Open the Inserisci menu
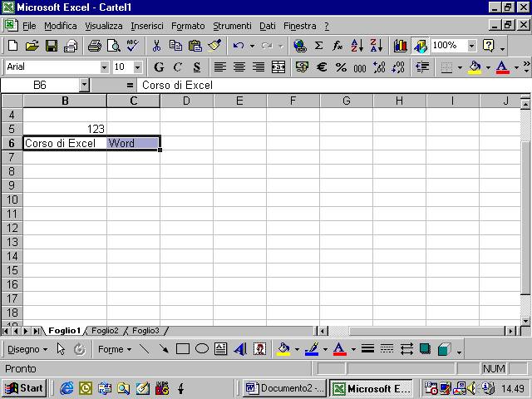Viewport: 532px width, 399px height. [147, 26]
